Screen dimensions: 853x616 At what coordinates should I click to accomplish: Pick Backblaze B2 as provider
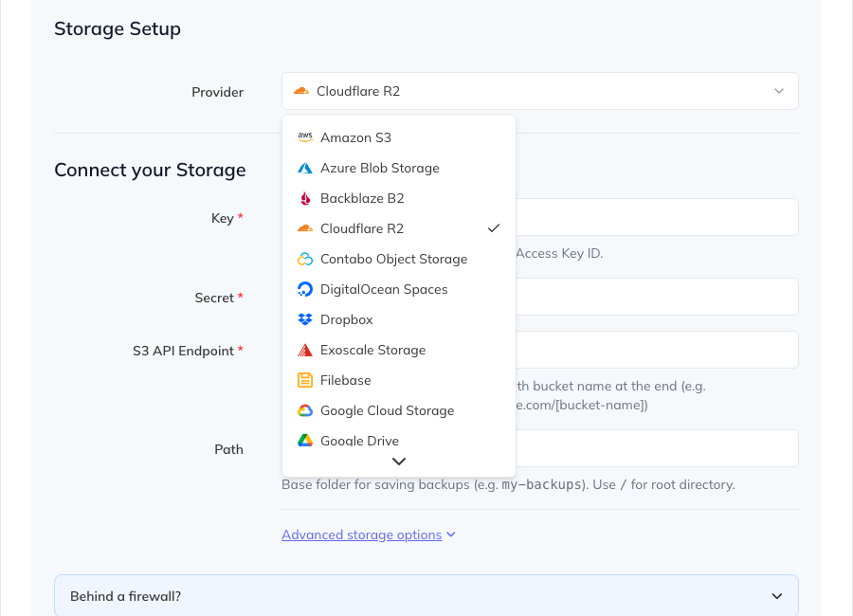coord(399,199)
